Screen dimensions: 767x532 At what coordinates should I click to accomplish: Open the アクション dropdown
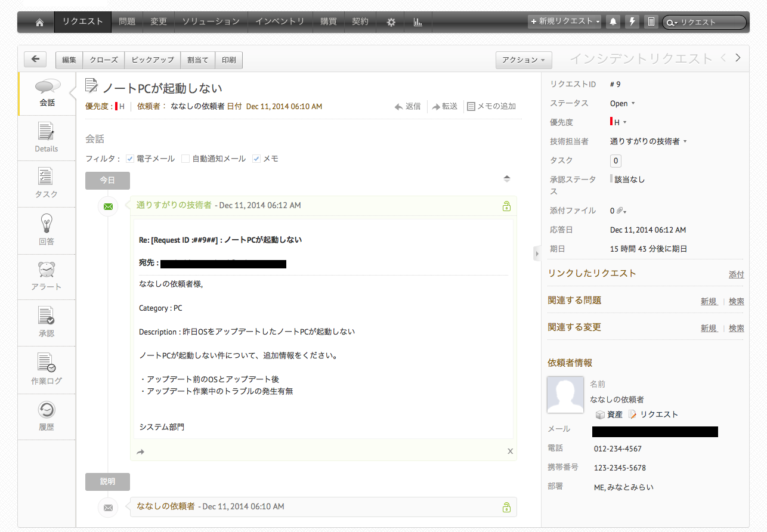(x=524, y=60)
